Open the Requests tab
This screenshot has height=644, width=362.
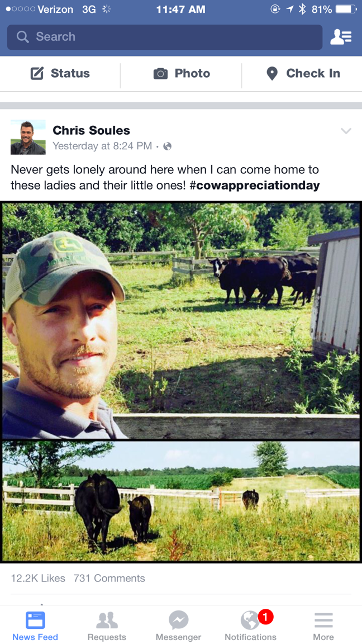(107, 626)
